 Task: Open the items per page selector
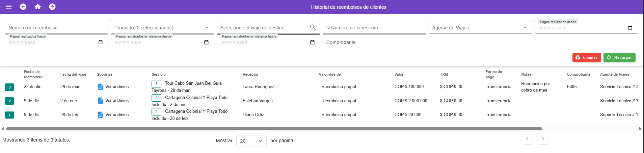pos(251,141)
